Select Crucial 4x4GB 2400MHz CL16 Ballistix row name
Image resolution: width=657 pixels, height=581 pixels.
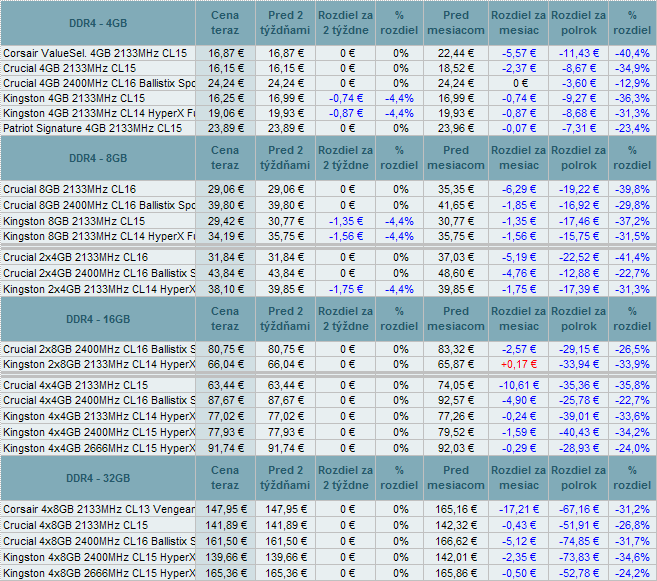coord(99,400)
